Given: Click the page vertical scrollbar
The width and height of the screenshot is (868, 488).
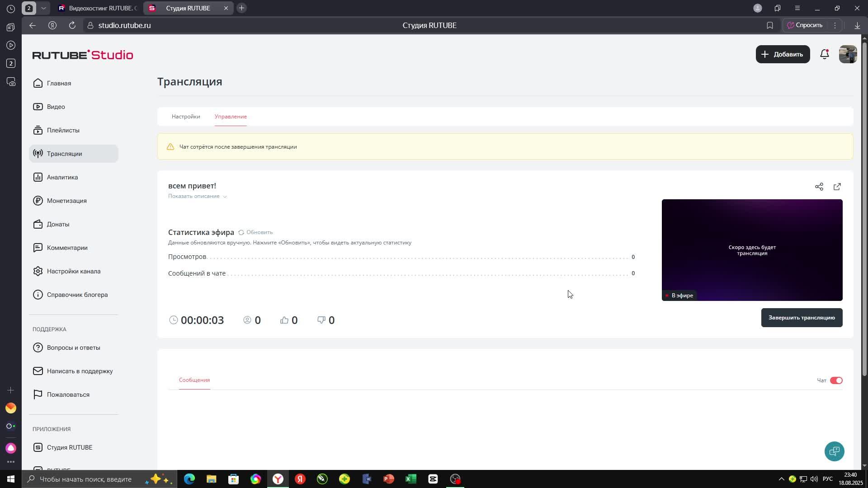Looking at the screenshot, I should pyautogui.click(x=864, y=208).
